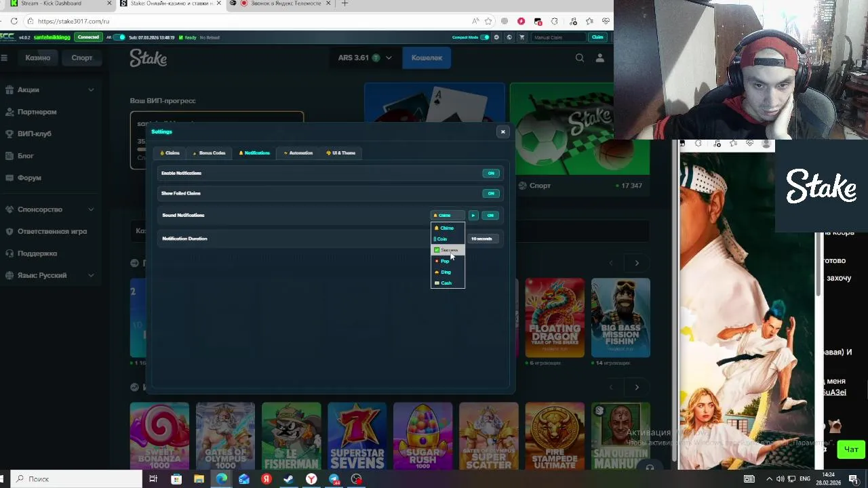Open Superstar Sevens game thumbnail
Screen dimensions: 868x488
tap(357, 436)
